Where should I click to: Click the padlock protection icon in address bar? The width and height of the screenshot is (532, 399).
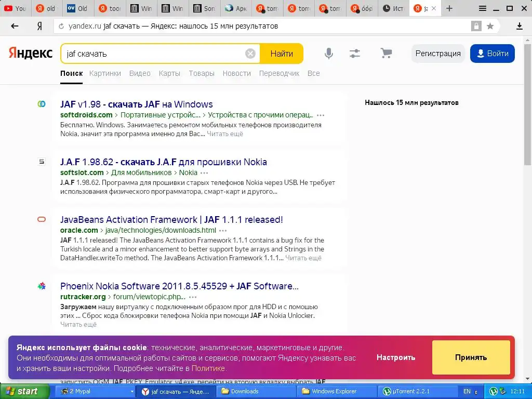pos(476,26)
